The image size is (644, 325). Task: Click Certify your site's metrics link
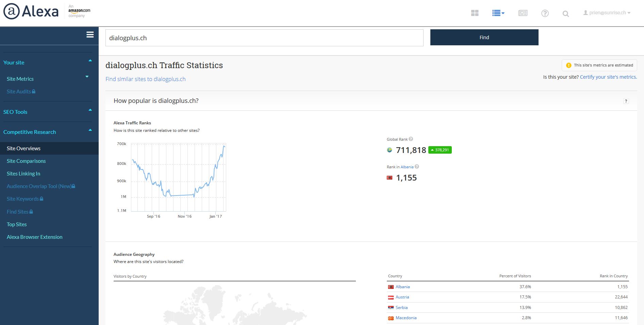click(x=608, y=77)
